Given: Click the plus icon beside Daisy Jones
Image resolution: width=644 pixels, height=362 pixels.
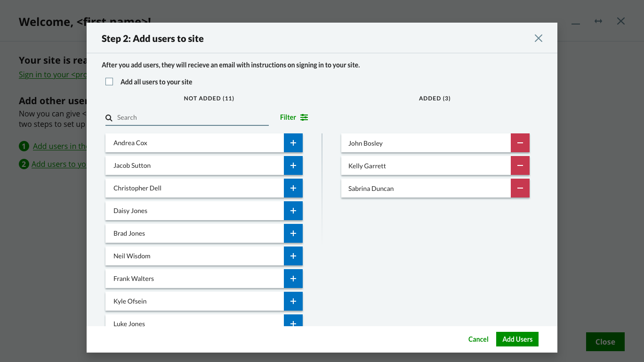Looking at the screenshot, I should (x=293, y=211).
